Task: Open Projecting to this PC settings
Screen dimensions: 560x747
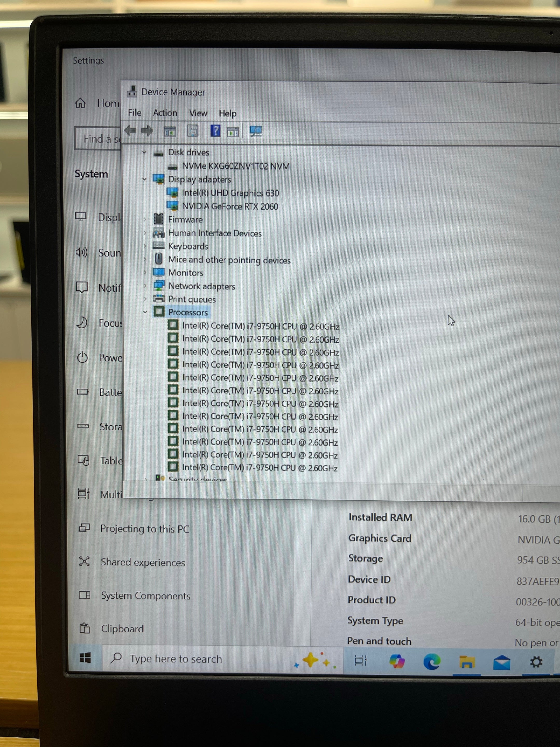Action: click(134, 529)
